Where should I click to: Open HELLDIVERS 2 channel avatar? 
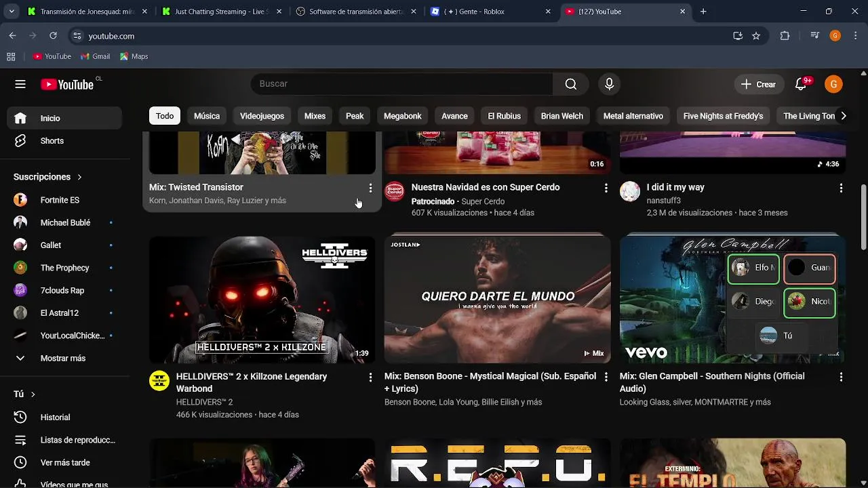(x=159, y=381)
